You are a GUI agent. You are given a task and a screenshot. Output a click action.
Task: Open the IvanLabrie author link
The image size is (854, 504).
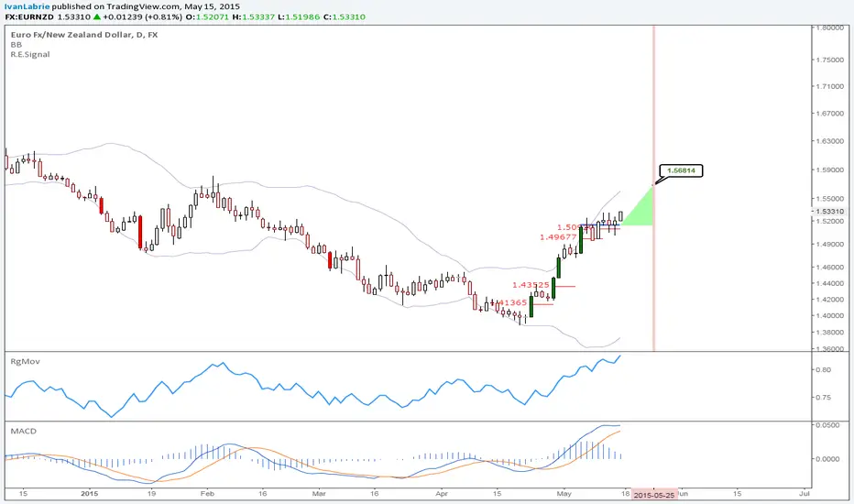click(x=27, y=6)
